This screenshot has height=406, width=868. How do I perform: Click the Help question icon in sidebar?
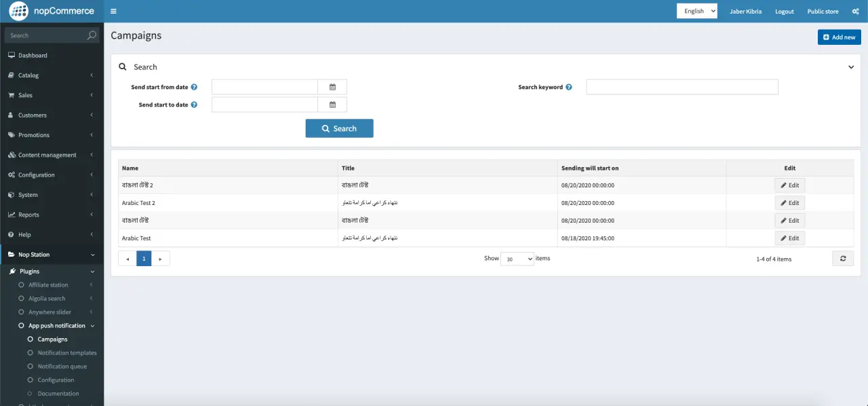12,234
